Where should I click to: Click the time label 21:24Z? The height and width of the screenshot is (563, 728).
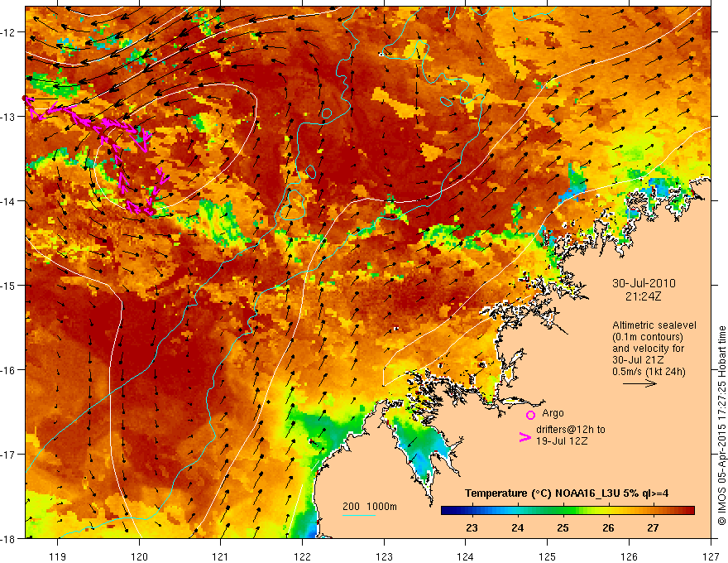point(643,296)
